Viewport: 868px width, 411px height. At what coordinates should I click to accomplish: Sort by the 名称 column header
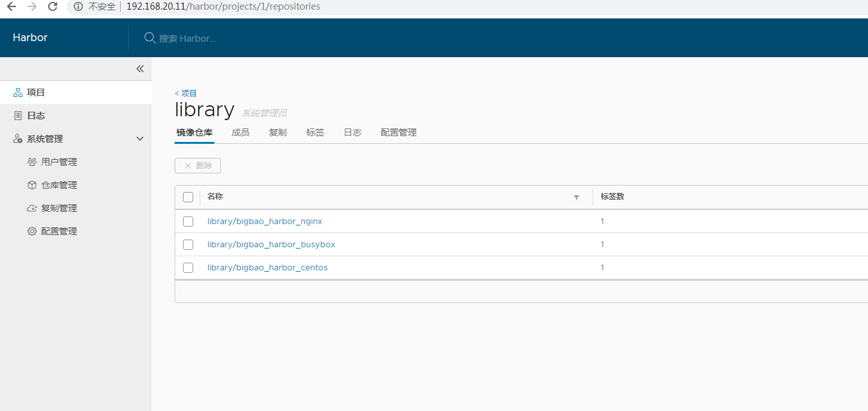215,197
